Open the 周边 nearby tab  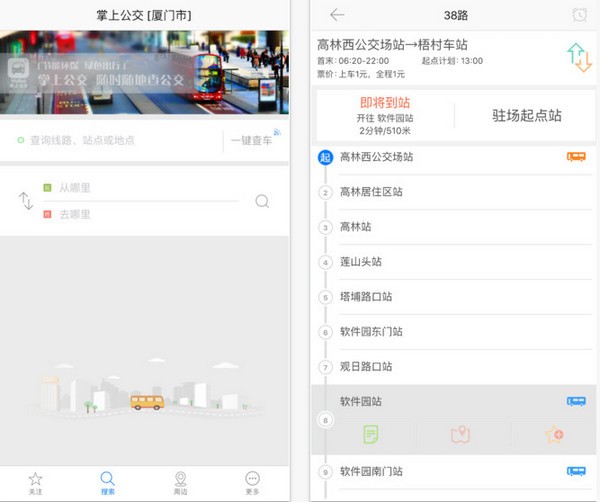tap(180, 483)
